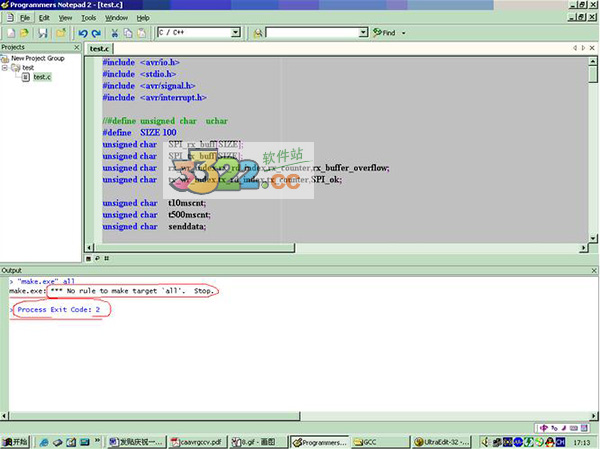This screenshot has height=449, width=600.
Task: Click the open project folder icon
Action: 61,33
